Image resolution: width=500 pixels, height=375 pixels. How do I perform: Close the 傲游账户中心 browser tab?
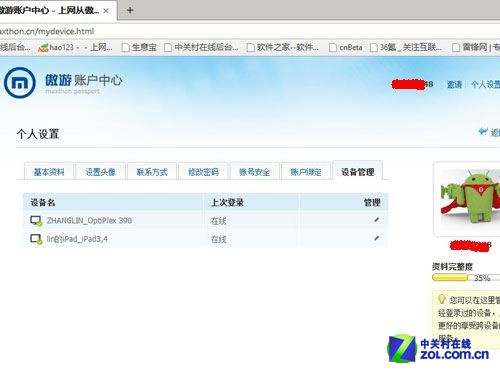click(x=106, y=11)
